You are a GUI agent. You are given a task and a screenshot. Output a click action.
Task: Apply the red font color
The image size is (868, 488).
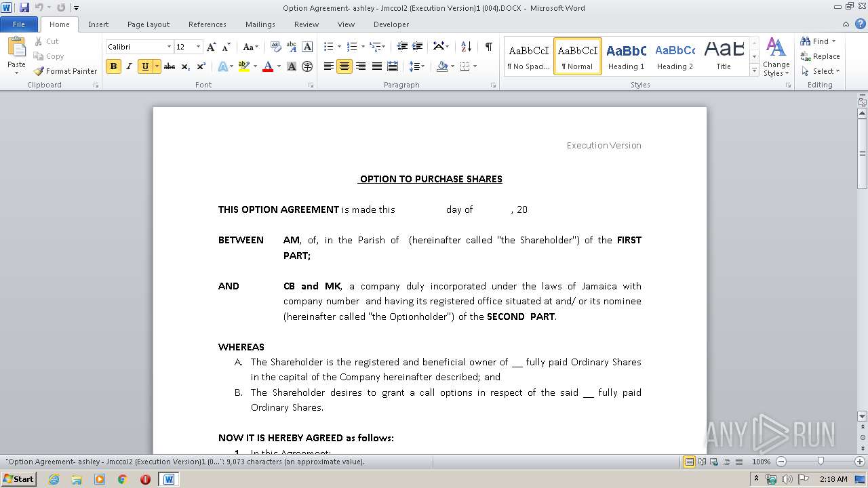[x=268, y=66]
